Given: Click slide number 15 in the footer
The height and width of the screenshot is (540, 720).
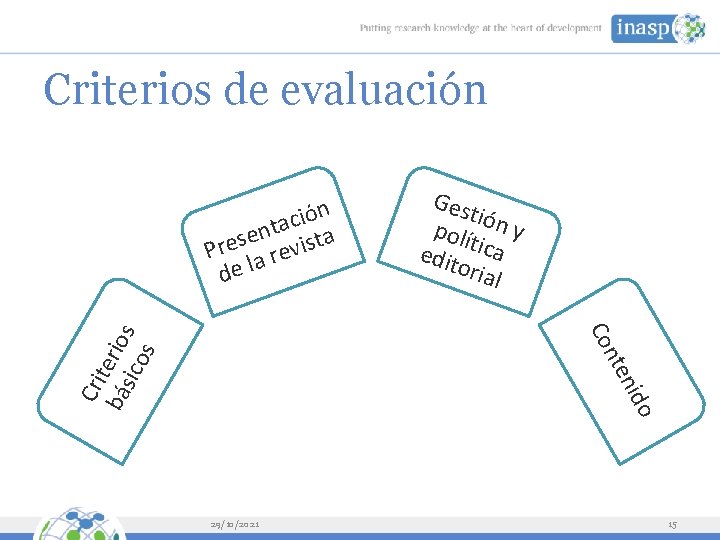Looking at the screenshot, I should pos(672,524).
